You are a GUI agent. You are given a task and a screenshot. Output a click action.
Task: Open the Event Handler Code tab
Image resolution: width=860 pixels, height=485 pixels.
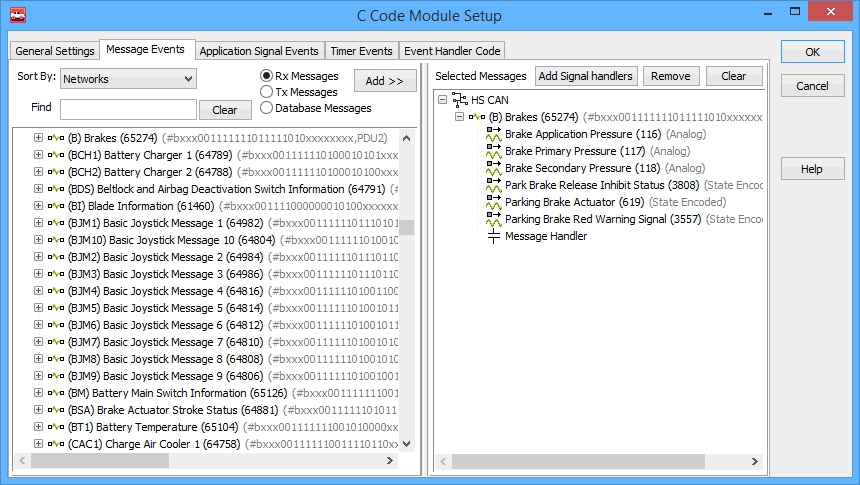pyautogui.click(x=453, y=51)
